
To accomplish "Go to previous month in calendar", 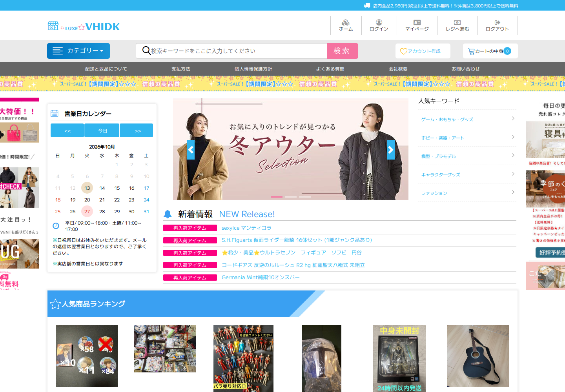I will click(67, 131).
